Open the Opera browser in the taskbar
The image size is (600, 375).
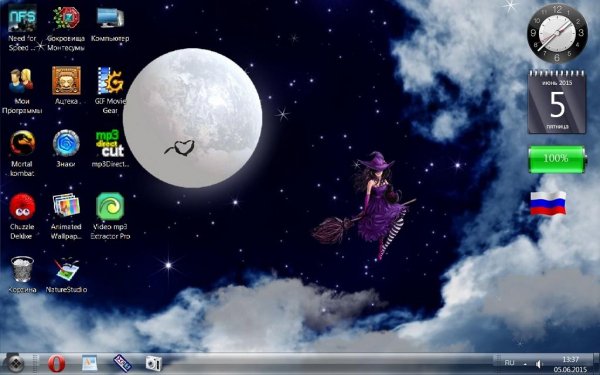57,363
